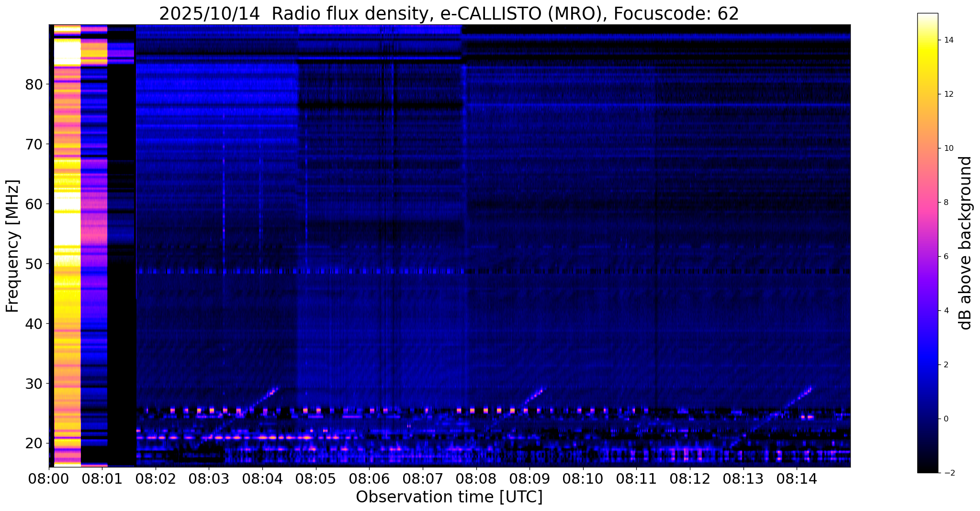Select the 08:10 time tick label
This screenshot has width=980, height=511.
click(x=583, y=479)
